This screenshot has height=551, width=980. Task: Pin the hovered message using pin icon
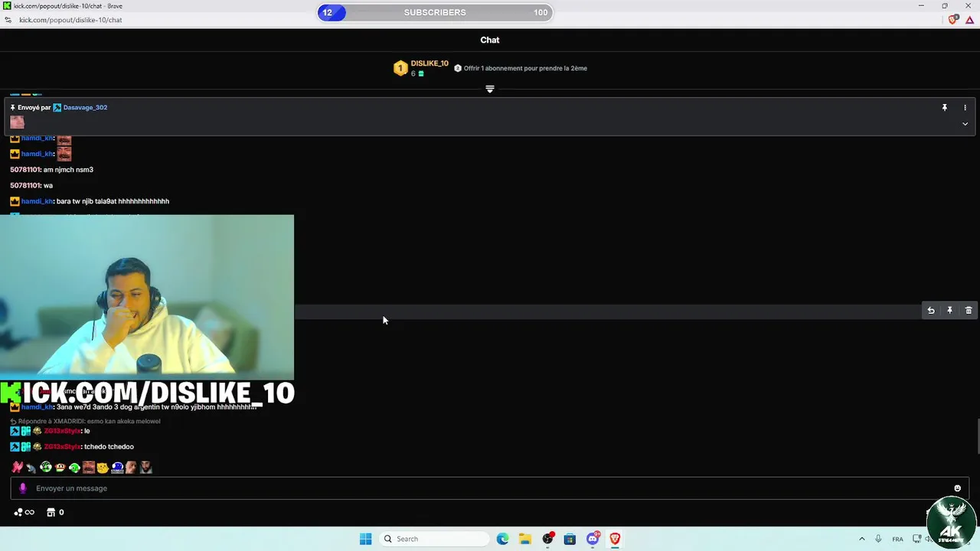[949, 311]
